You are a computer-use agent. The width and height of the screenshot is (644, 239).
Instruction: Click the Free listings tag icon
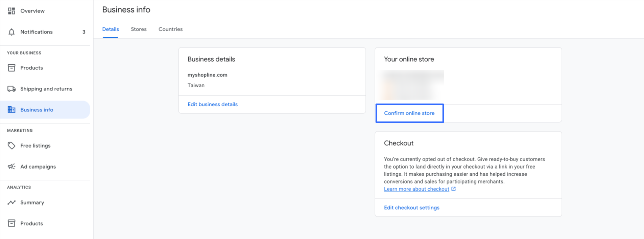click(x=11, y=146)
